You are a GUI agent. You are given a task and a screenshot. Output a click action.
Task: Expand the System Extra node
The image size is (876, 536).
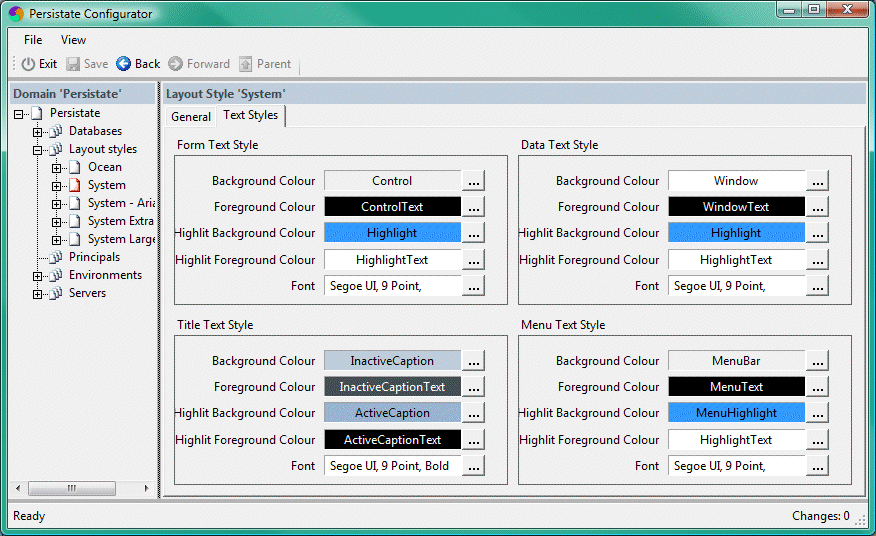(56, 222)
